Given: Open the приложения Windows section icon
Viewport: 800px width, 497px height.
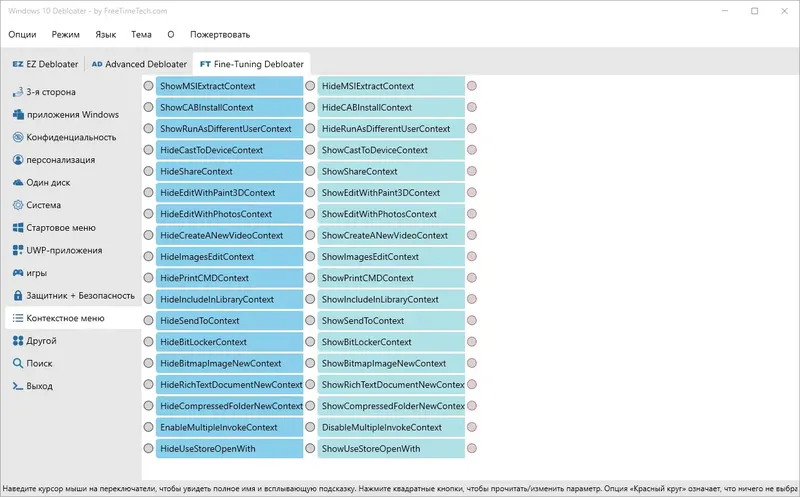Looking at the screenshot, I should [18, 115].
